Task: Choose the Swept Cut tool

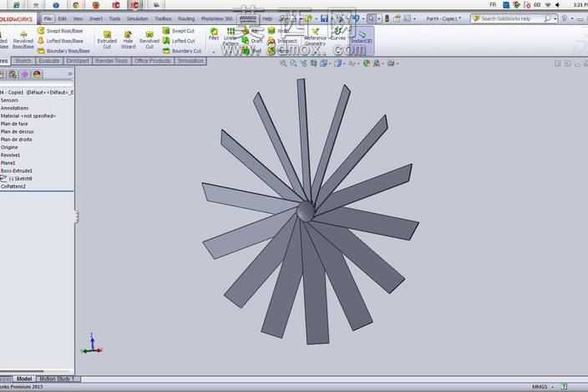Action: click(179, 31)
